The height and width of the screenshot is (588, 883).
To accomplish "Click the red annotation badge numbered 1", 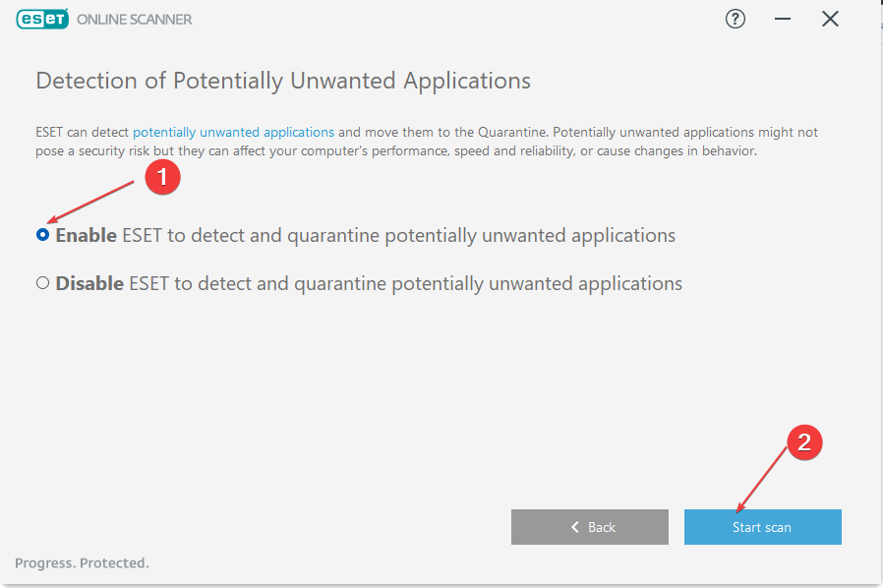I will (163, 177).
